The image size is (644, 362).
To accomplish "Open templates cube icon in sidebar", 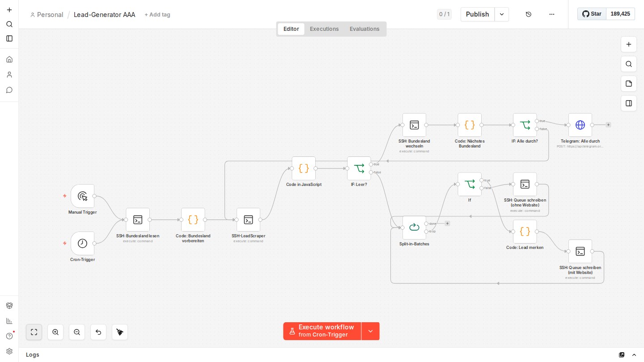I will pyautogui.click(x=9, y=306).
